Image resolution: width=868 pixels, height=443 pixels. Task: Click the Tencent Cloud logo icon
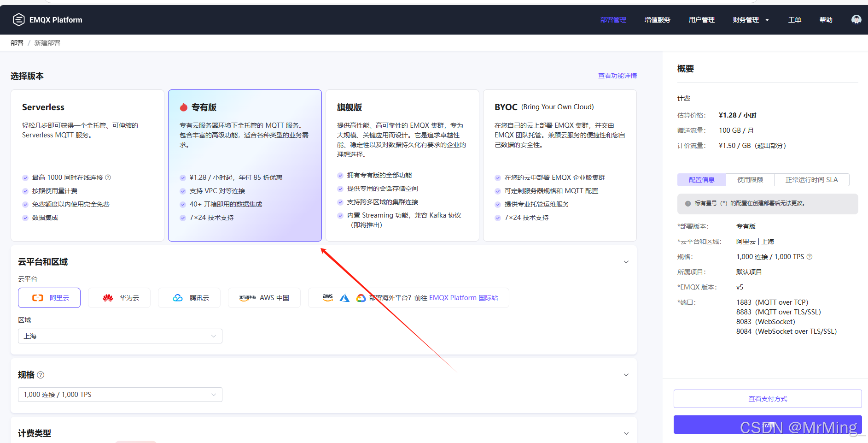coord(178,298)
